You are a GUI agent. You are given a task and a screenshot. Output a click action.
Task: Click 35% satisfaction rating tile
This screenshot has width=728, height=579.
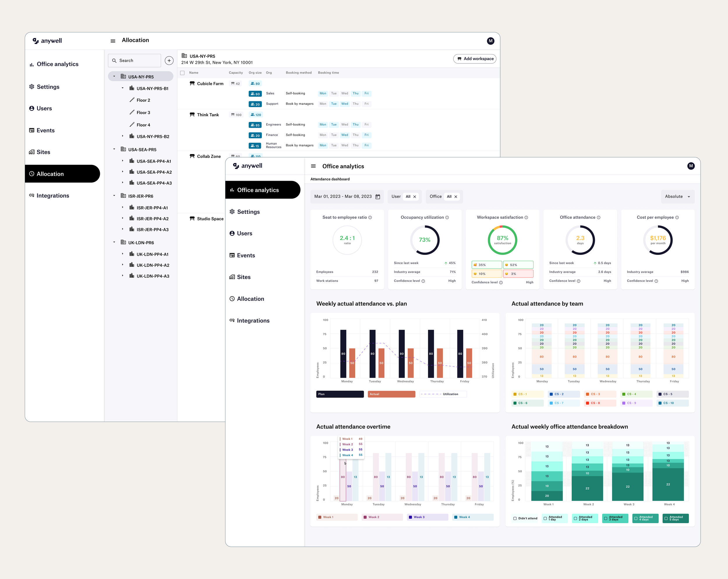[x=486, y=265]
